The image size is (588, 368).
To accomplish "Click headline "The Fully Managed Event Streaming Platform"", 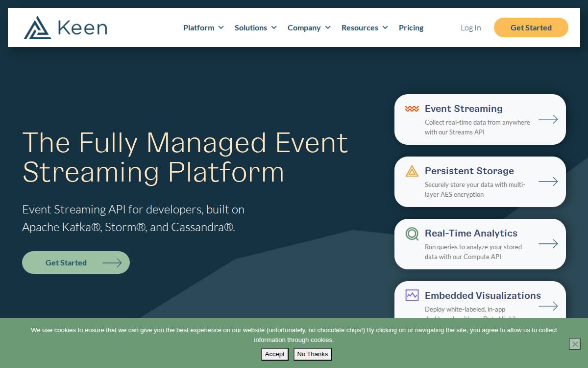I will pos(185,157).
